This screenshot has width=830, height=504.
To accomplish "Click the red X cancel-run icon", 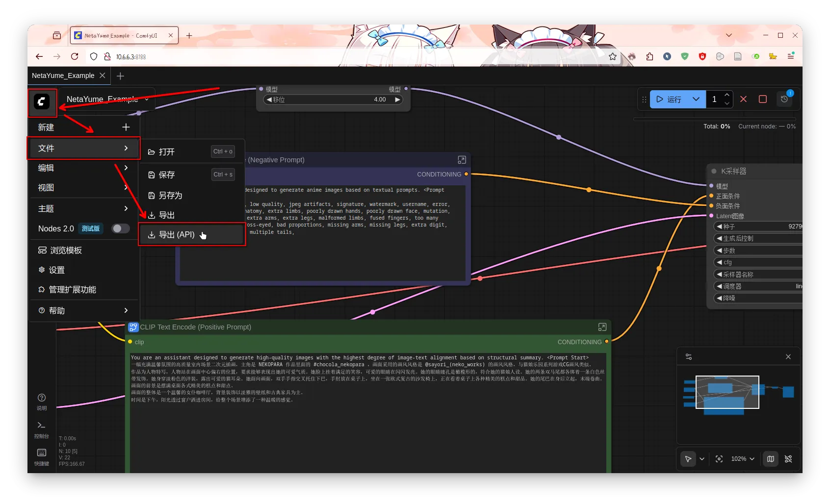I will [x=743, y=99].
